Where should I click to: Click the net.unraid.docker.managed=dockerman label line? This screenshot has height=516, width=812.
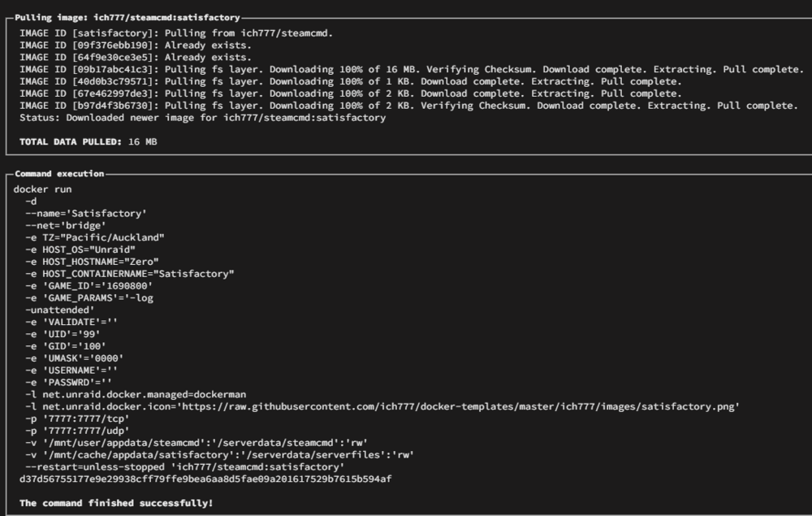(x=136, y=395)
